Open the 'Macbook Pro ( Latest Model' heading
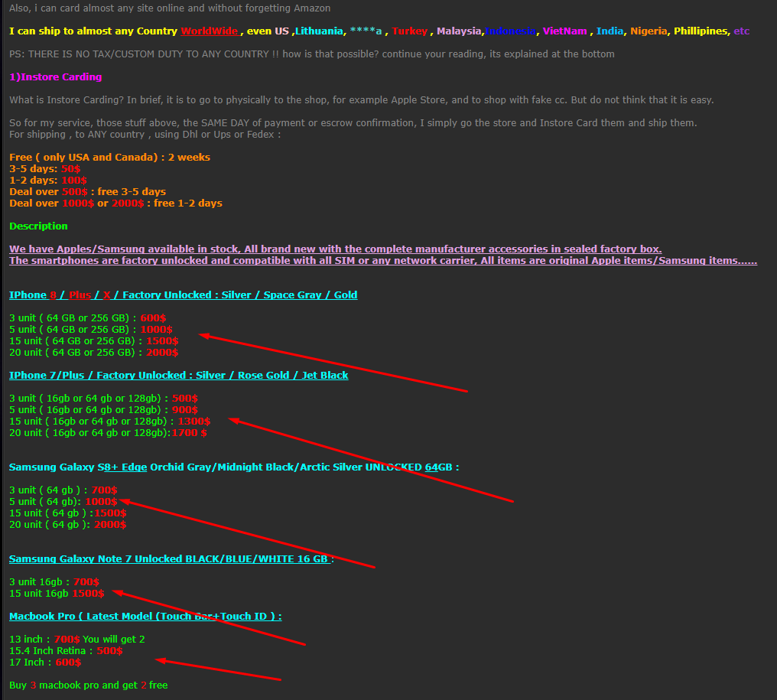 click(145, 616)
